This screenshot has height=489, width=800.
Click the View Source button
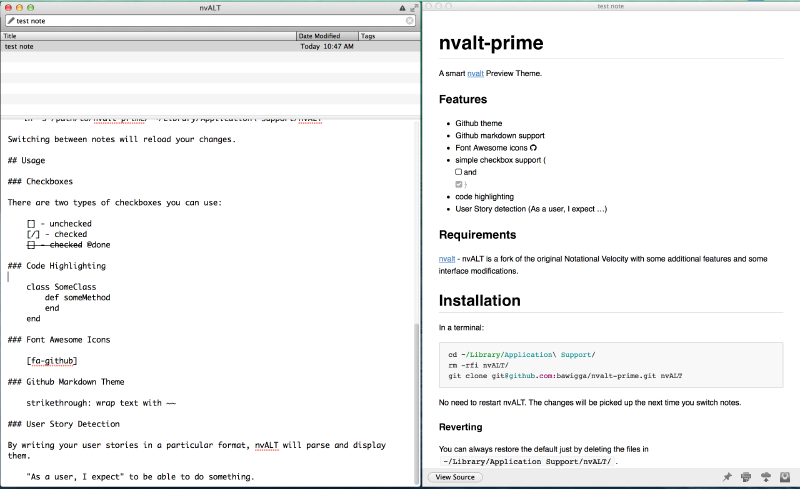pos(455,477)
